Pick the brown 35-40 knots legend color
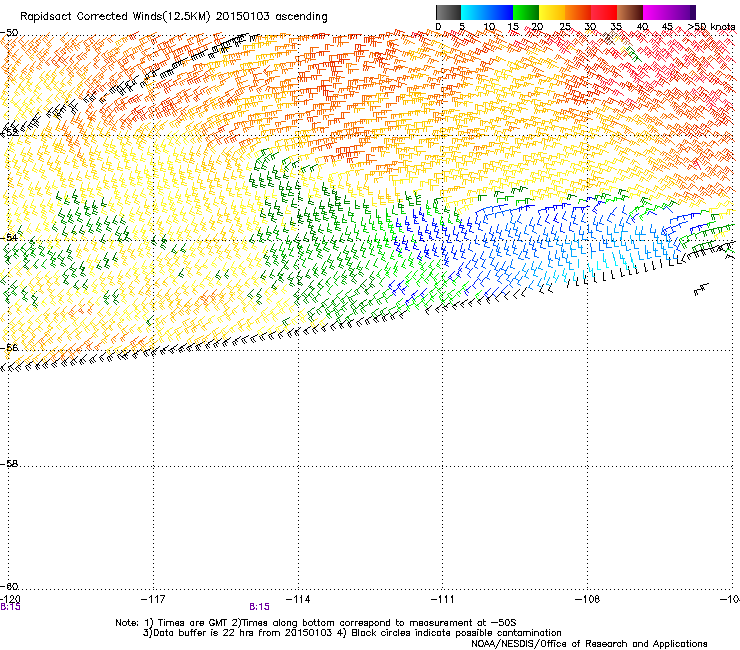740x650 pixels. 630,12
